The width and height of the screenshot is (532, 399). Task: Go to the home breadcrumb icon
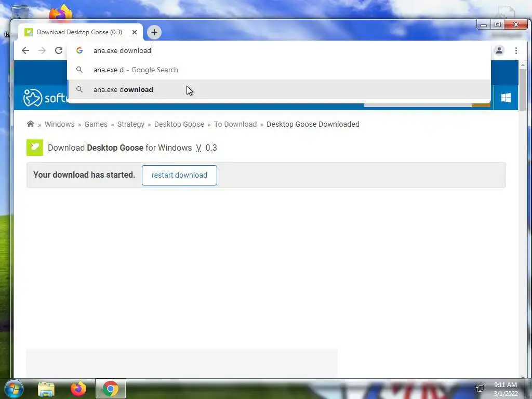[x=31, y=124]
